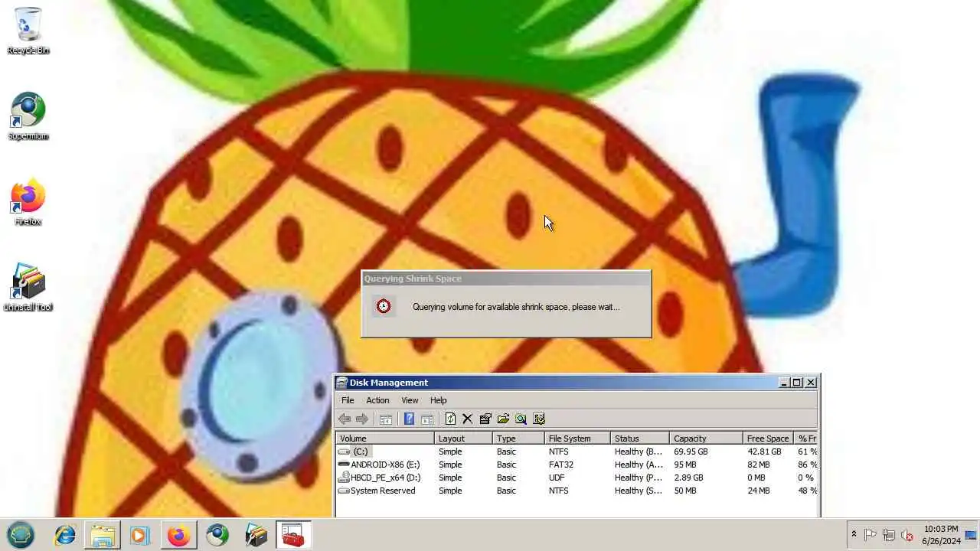Viewport: 980px width, 551px height.
Task: Click the 69.95 GB capacity cell
Action: pyautogui.click(x=691, y=452)
